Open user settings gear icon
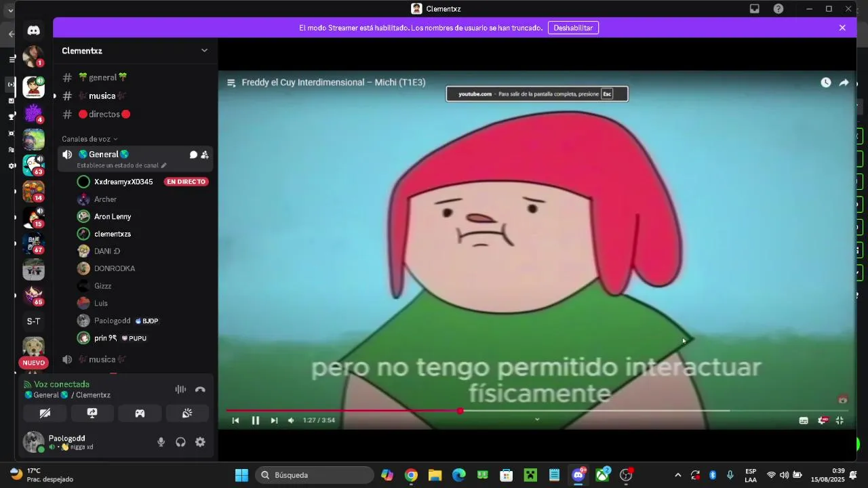This screenshot has height=488, width=868. tap(200, 442)
